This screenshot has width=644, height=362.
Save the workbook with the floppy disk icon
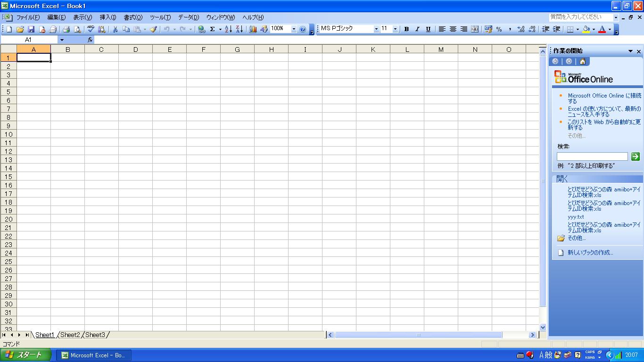click(x=31, y=29)
